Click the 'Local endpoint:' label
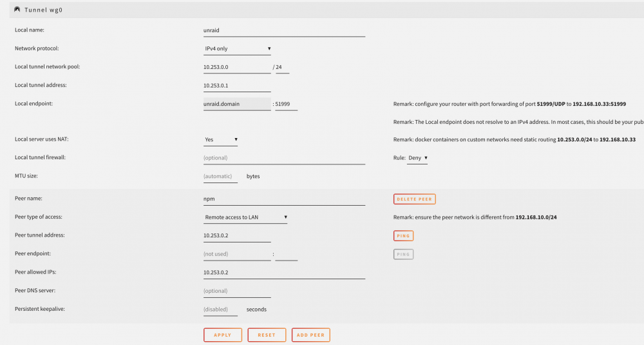The width and height of the screenshot is (644, 345). click(33, 104)
